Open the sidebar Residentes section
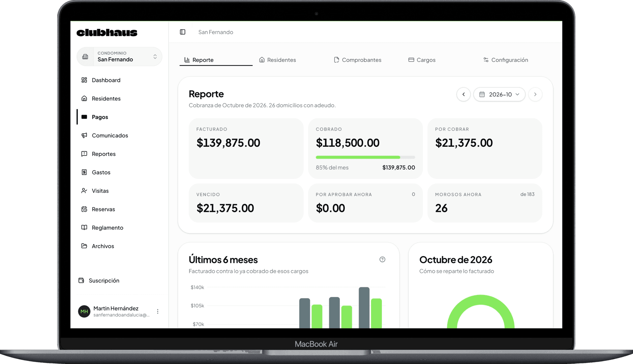The width and height of the screenshot is (633, 364). (119, 99)
